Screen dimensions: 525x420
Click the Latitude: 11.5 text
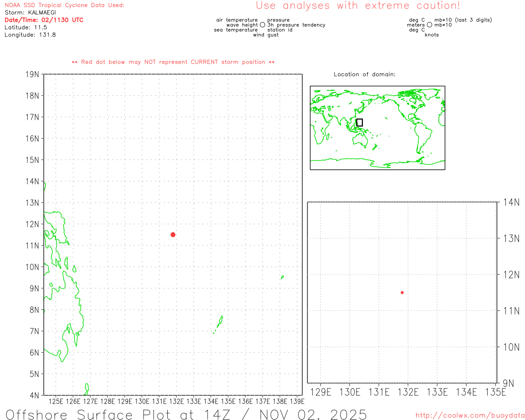(x=26, y=27)
